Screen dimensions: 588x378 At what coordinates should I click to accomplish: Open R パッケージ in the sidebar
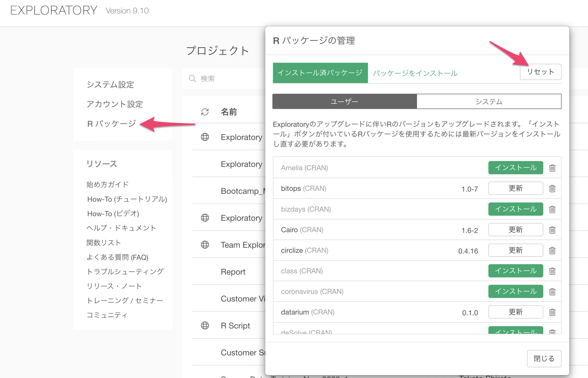click(112, 124)
